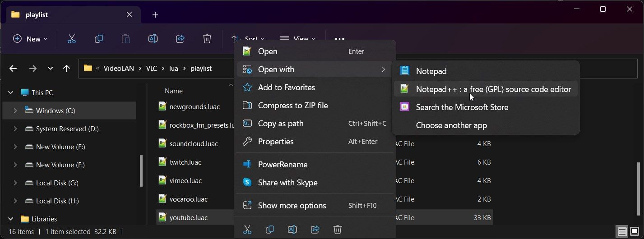Image resolution: width=644 pixels, height=239 pixels.
Task: Switch to details view in the status bar
Action: 622,232
